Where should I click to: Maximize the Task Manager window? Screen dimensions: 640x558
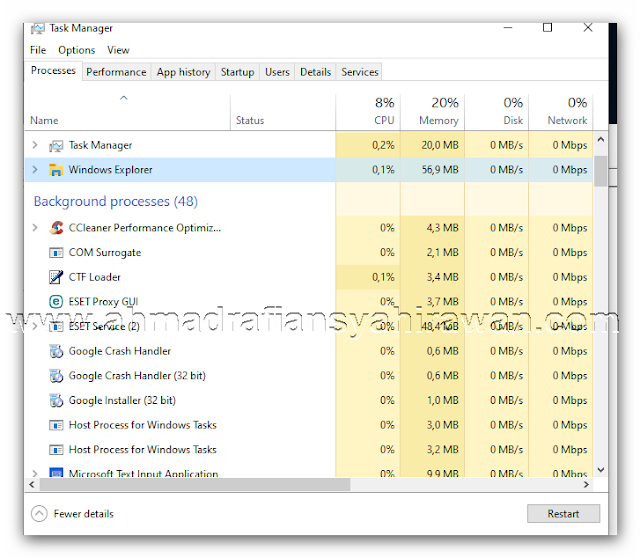pos(547,28)
